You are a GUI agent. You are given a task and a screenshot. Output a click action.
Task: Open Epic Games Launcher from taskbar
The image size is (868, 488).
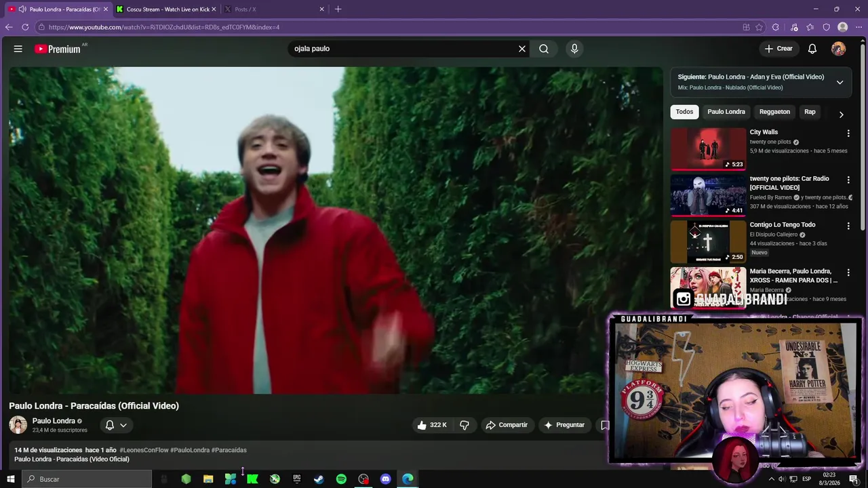297,479
